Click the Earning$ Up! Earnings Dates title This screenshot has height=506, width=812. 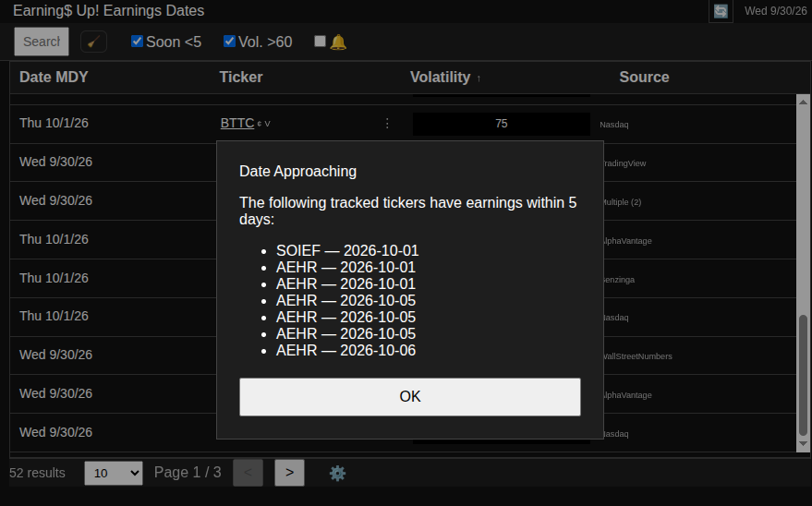click(109, 10)
